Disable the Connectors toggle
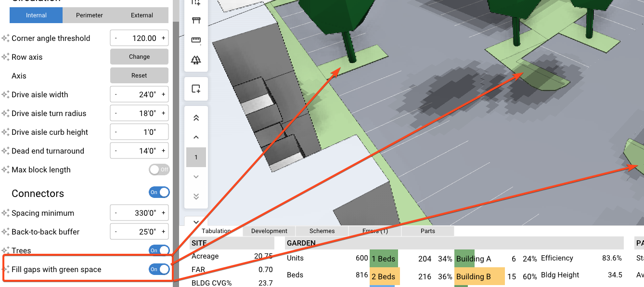Screen dimensions: 644x287 (159, 193)
